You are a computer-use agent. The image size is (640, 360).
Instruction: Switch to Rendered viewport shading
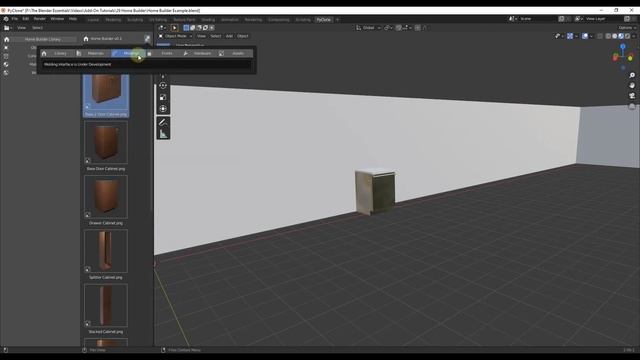628,36
